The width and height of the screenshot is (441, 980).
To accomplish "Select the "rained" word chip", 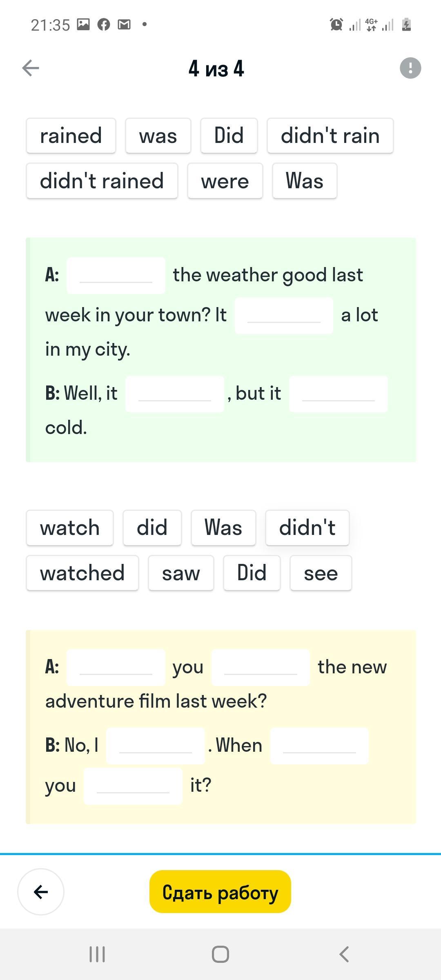I will 71,136.
